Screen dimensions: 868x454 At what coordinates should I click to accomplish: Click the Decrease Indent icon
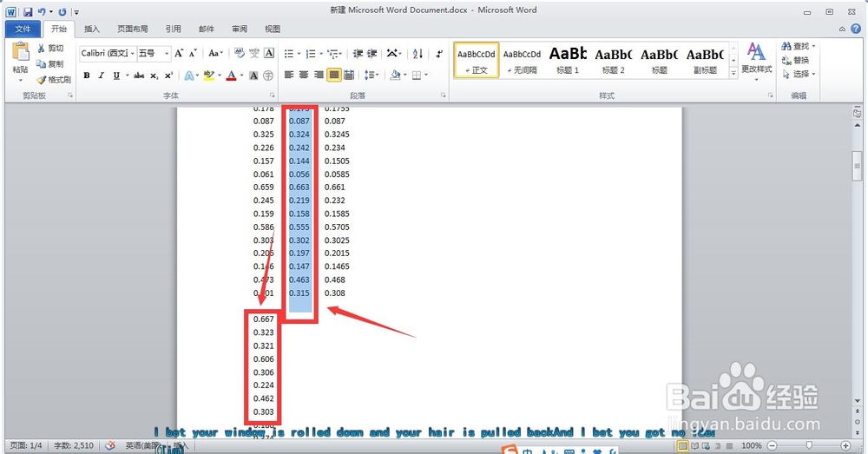[358, 54]
